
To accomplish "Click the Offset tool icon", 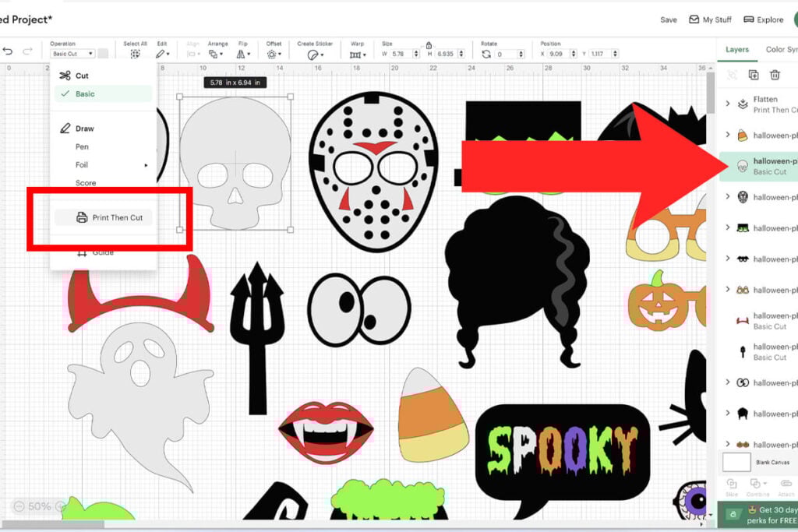I will pos(273,55).
